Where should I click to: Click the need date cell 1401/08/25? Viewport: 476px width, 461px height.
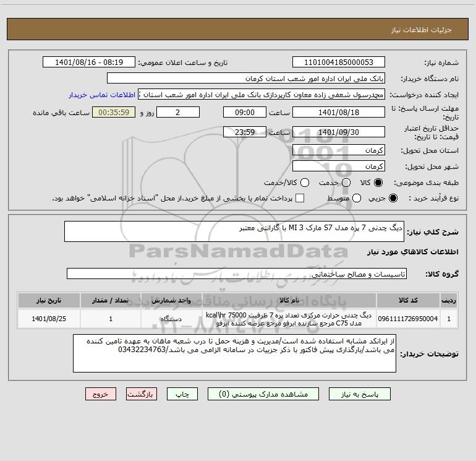click(49, 319)
